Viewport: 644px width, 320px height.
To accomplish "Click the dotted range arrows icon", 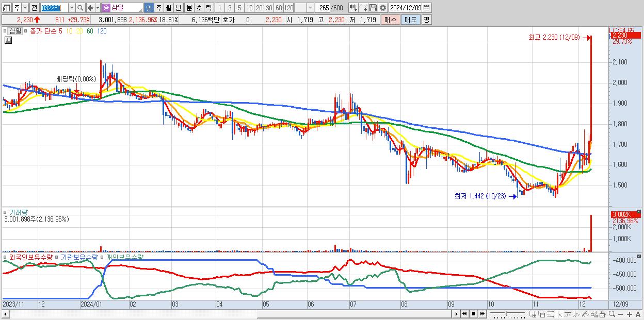I will coord(550,314).
